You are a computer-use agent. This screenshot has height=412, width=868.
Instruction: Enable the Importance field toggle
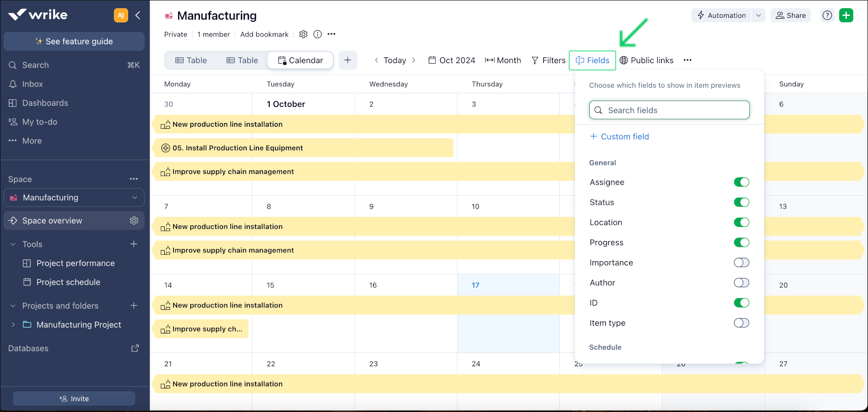coord(741,263)
